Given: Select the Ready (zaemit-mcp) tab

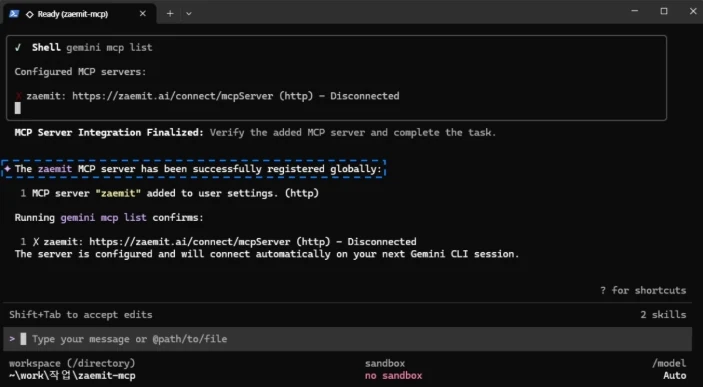Looking at the screenshot, I should (79, 14).
